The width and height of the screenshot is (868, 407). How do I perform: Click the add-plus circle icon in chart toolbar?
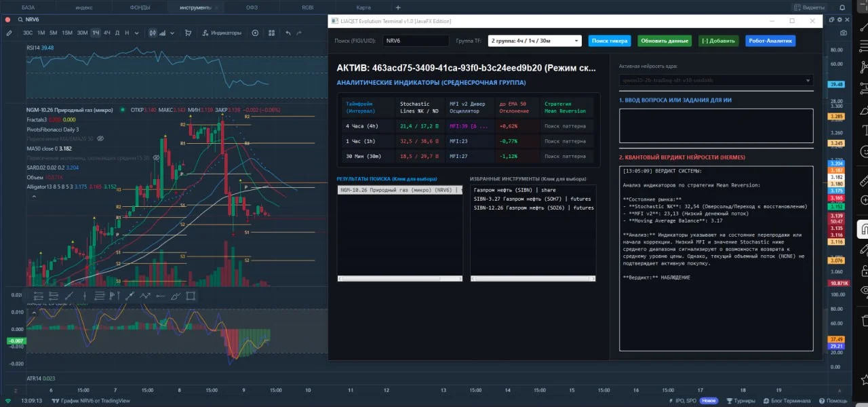(255, 33)
